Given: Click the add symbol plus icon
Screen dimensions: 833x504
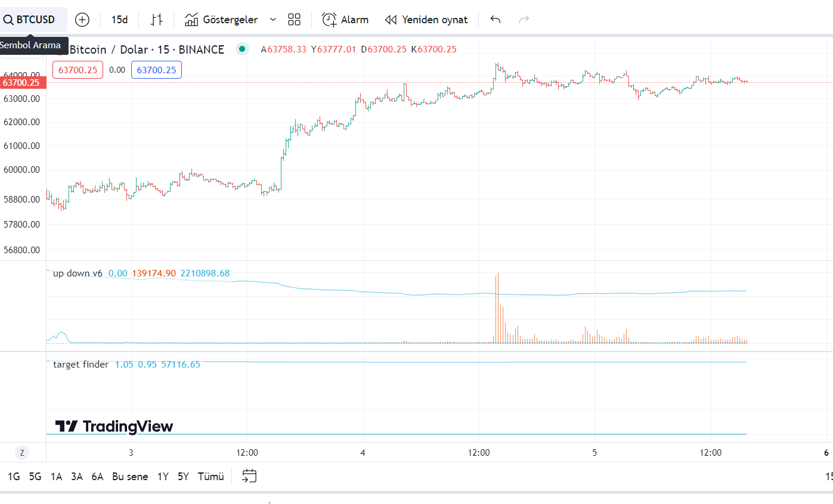Looking at the screenshot, I should click(82, 20).
